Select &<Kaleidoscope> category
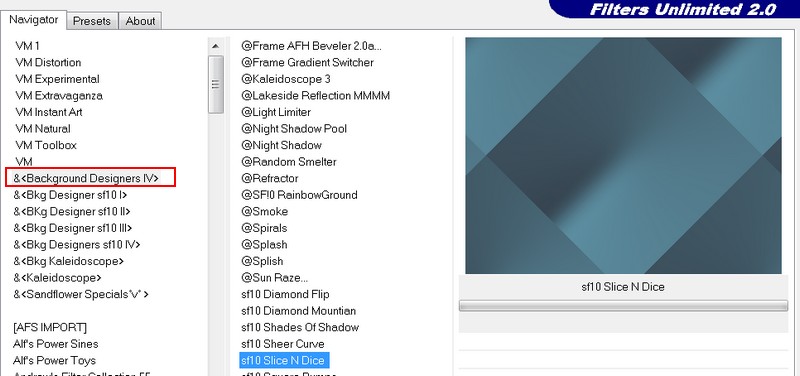The image size is (800, 376). pos(57,278)
